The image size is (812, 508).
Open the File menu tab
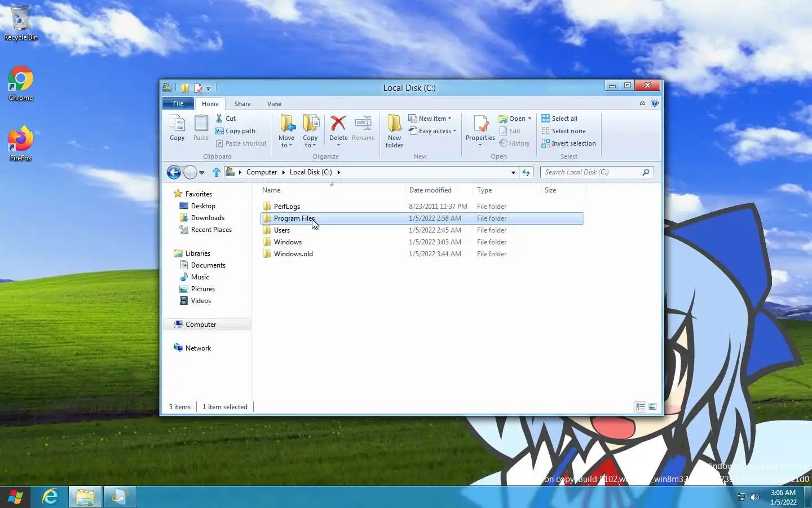(x=178, y=103)
